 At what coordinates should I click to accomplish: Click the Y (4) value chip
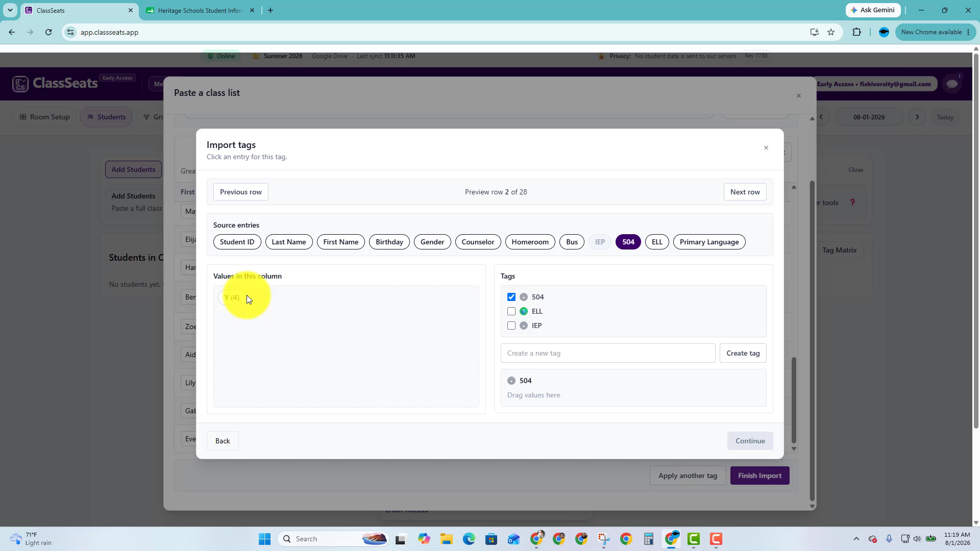(232, 297)
